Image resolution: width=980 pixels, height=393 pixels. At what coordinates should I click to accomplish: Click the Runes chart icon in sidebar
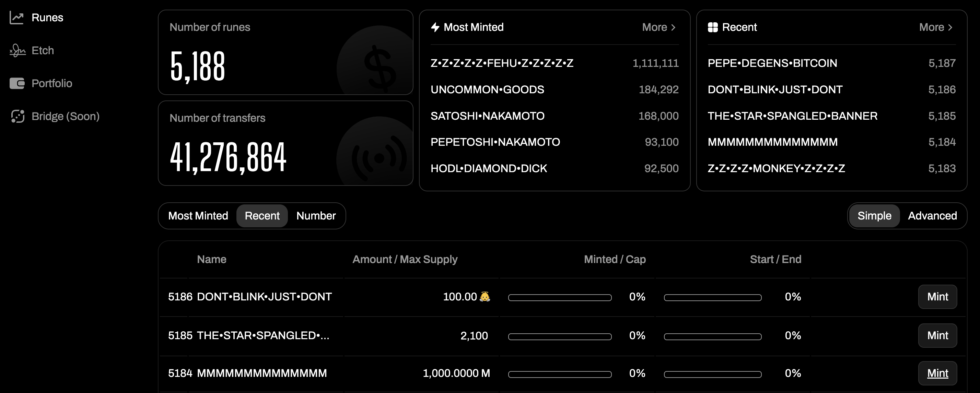pyautogui.click(x=17, y=17)
